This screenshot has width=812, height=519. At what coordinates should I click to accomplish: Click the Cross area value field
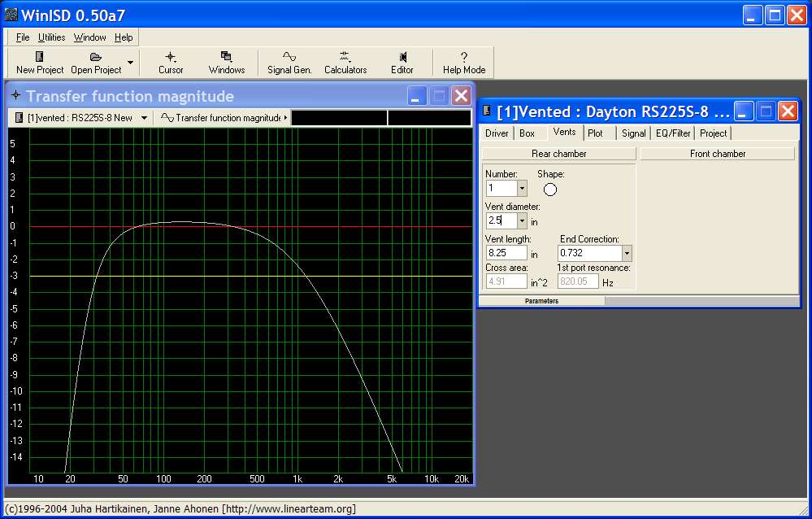[x=506, y=281]
